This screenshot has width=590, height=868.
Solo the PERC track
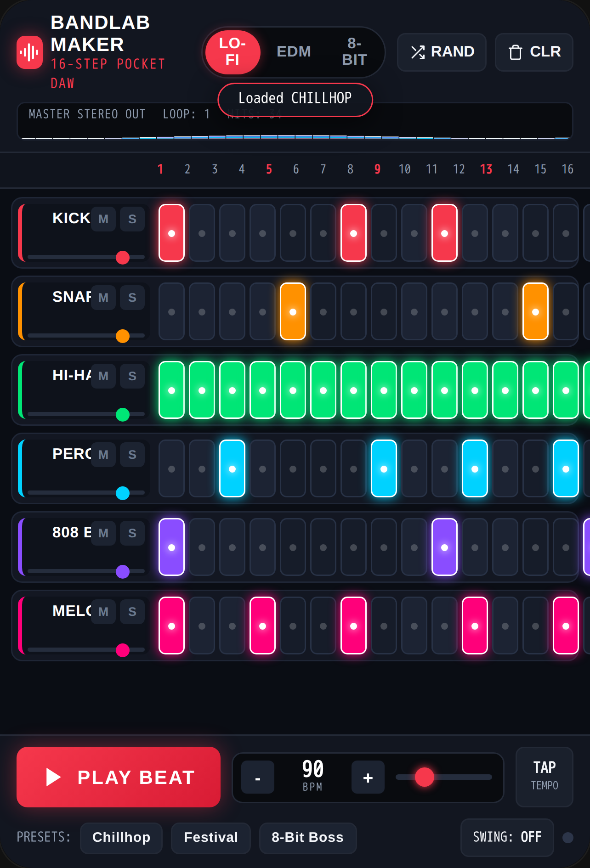pos(132,455)
